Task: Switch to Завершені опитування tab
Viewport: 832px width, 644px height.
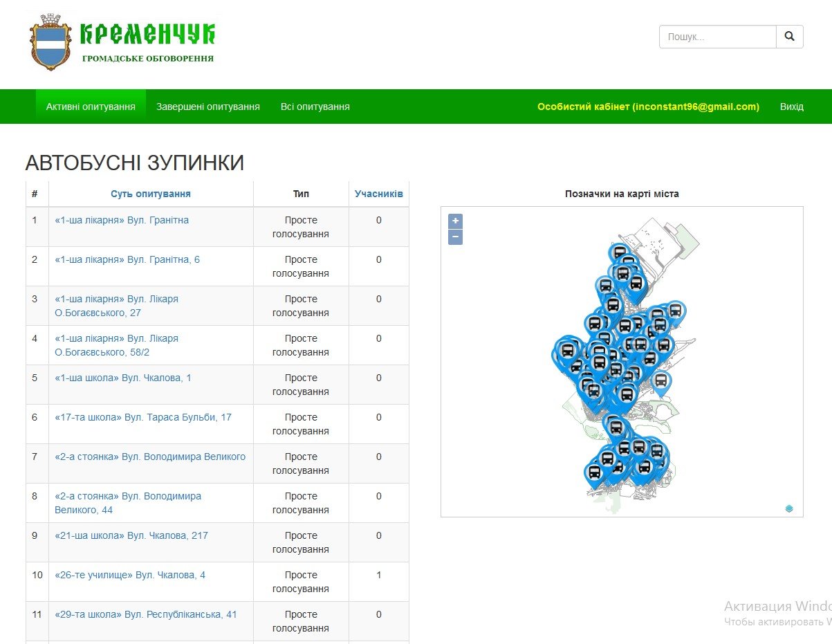Action: pyautogui.click(x=208, y=107)
